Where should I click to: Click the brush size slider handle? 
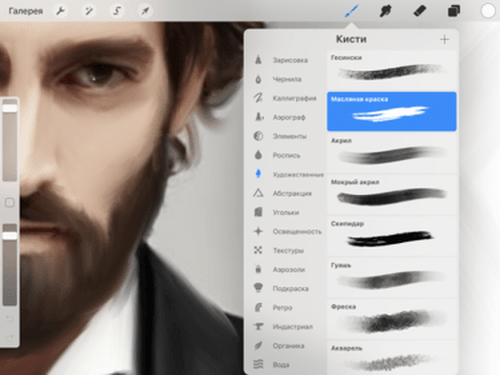click(10, 108)
